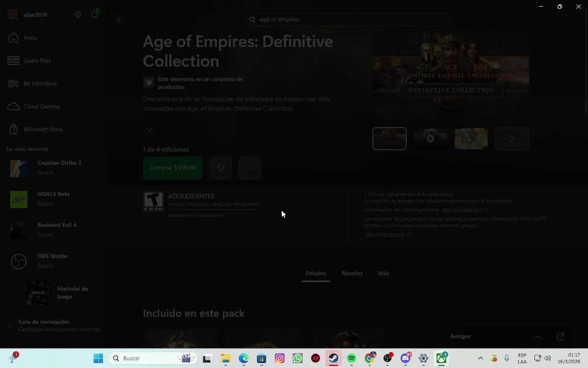Image resolution: width=588 pixels, height=368 pixels.
Task: Open Discord from taskbar
Action: 405,358
